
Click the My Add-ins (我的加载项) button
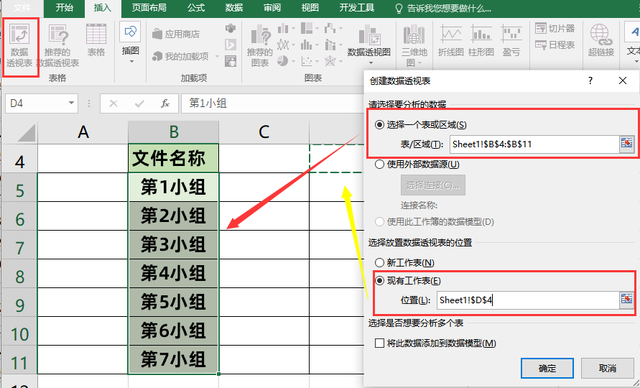tap(181, 56)
